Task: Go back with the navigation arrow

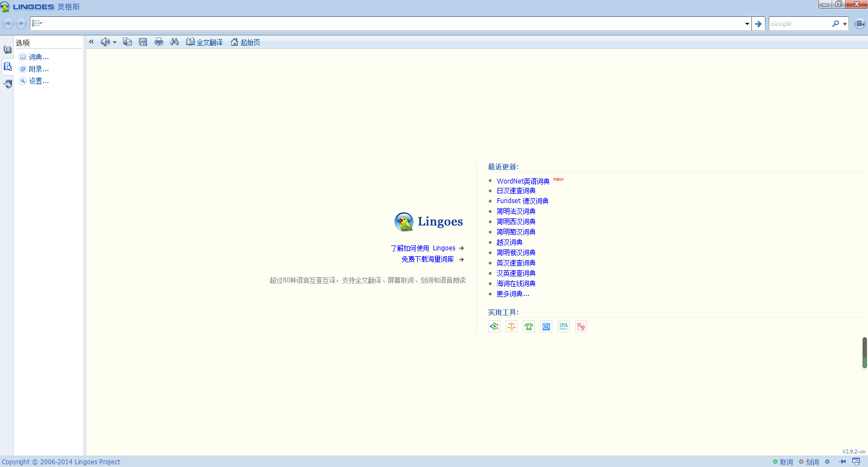Action: (8, 23)
